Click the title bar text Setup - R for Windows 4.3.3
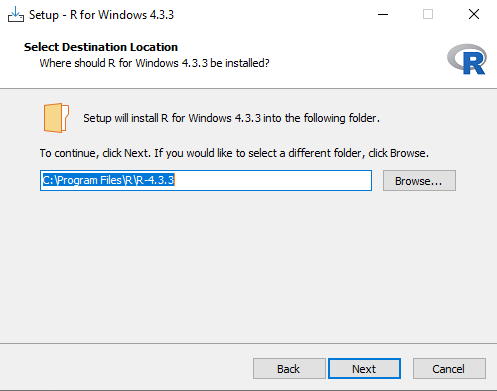Image resolution: width=497 pixels, height=391 pixels. pyautogui.click(x=101, y=15)
